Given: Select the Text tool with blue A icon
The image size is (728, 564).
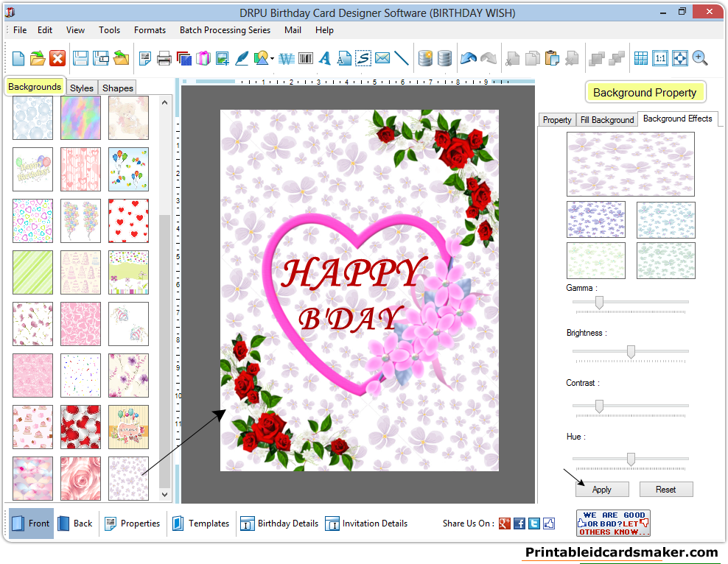Looking at the screenshot, I should tap(324, 58).
